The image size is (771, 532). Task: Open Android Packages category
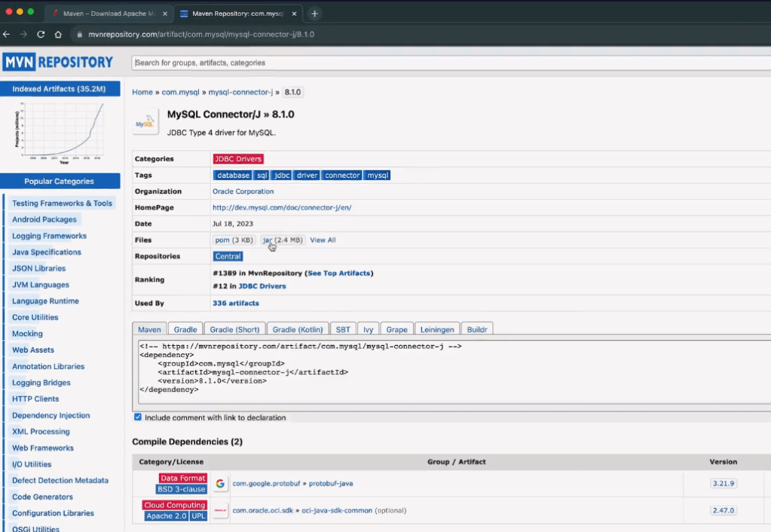tap(44, 219)
